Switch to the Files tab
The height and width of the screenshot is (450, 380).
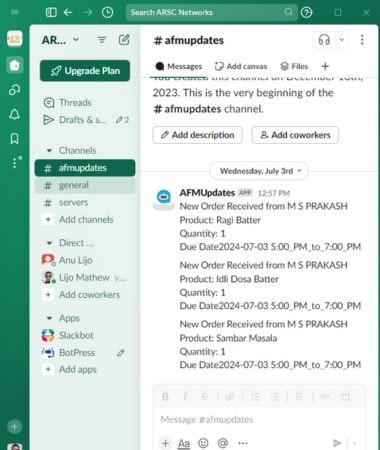[x=294, y=66]
